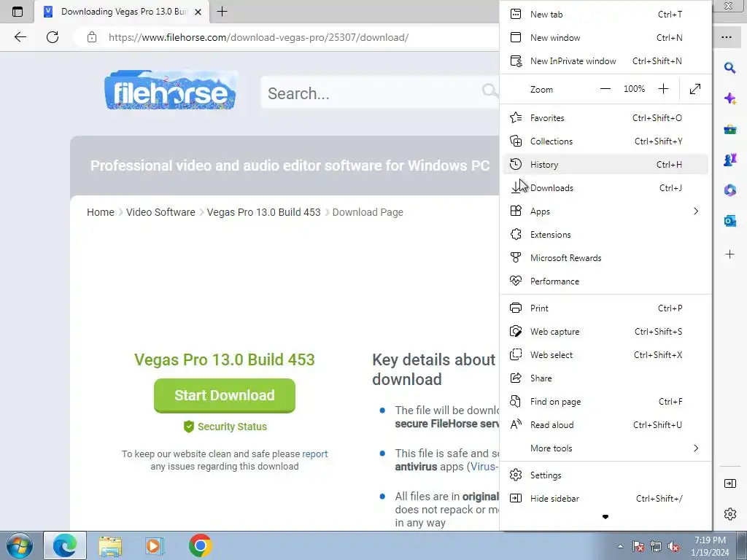Open the tab actions menu icon

pyautogui.click(x=18, y=12)
